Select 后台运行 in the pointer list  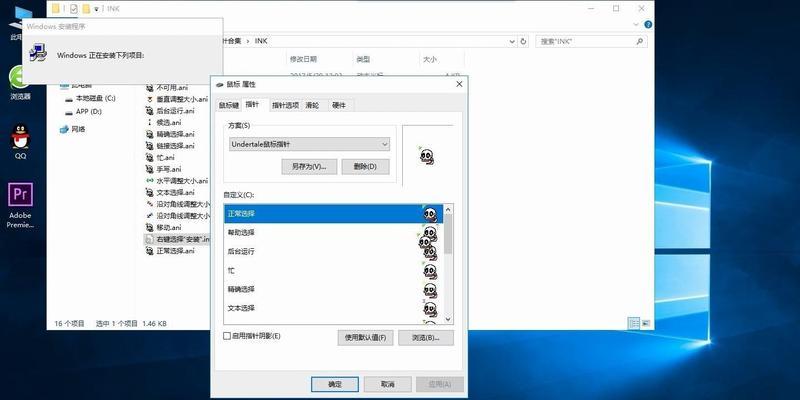point(334,252)
